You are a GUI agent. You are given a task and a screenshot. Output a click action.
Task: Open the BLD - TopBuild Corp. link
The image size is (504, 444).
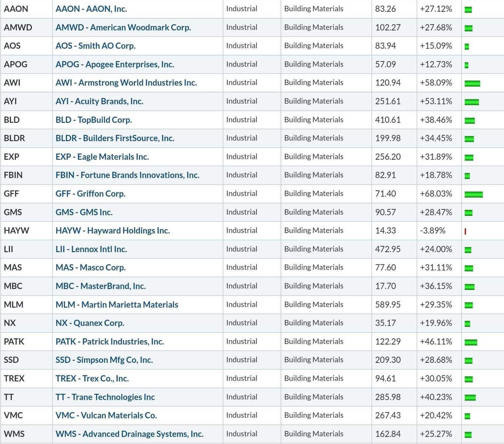94,120
